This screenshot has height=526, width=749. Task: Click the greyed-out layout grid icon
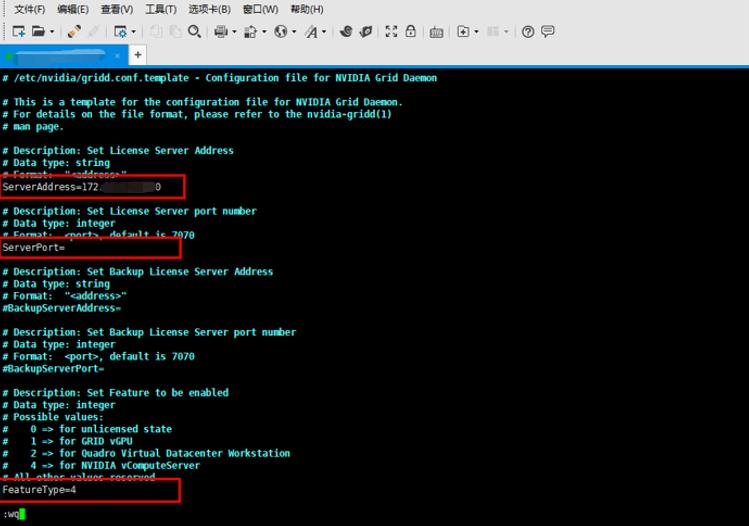(493, 32)
